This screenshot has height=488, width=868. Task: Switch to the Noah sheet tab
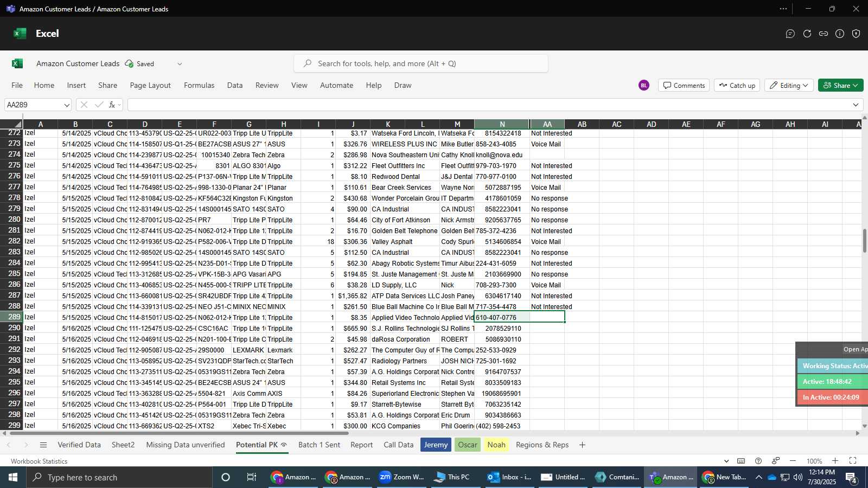496,445
